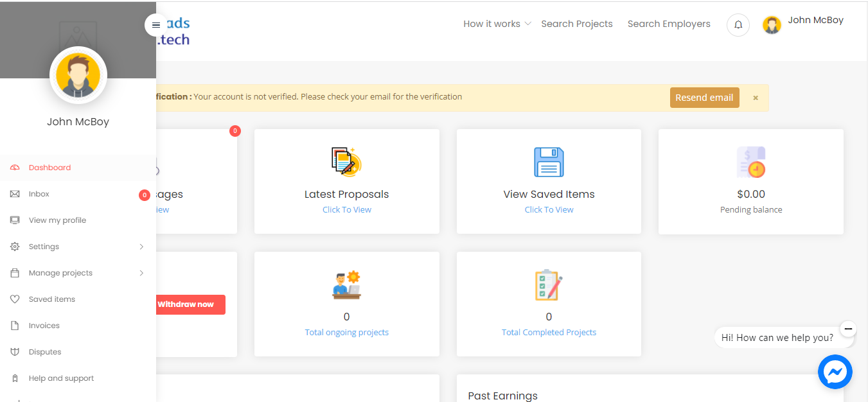Open the Total Completed Projects link
Screen dimensions: 868x402
tap(549, 332)
